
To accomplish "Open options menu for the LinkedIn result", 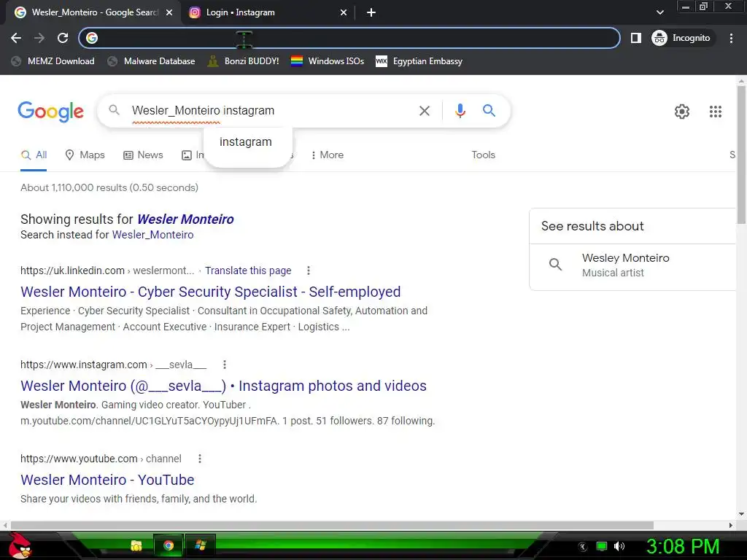I will point(309,271).
